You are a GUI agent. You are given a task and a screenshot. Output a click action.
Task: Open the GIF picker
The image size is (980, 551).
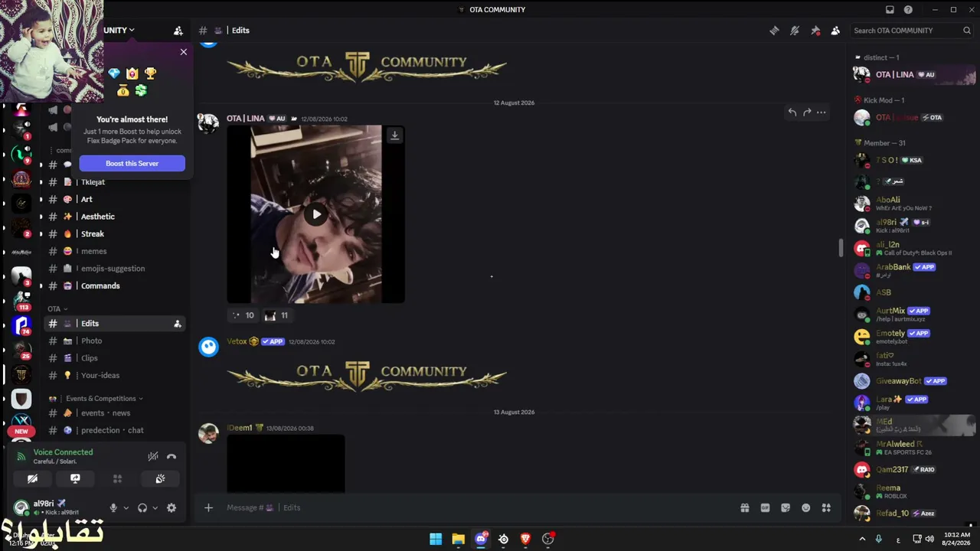click(765, 507)
